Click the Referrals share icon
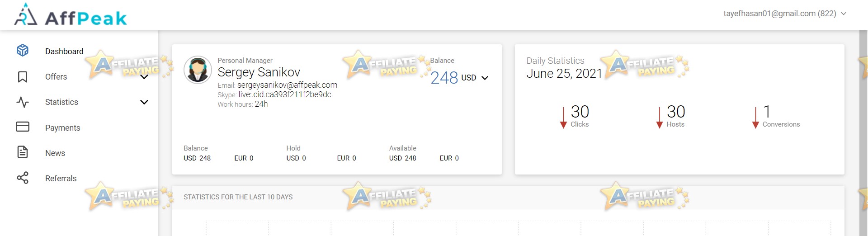The image size is (868, 236). point(23,178)
